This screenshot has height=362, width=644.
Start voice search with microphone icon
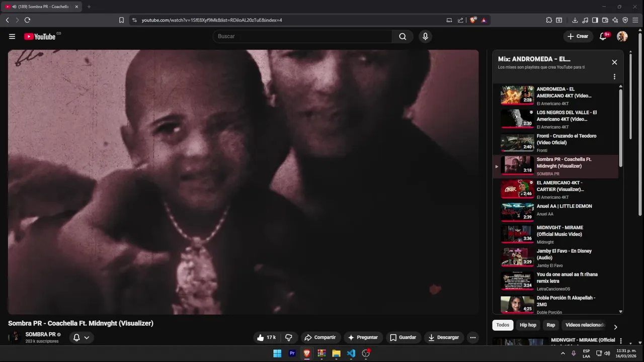pos(425,36)
